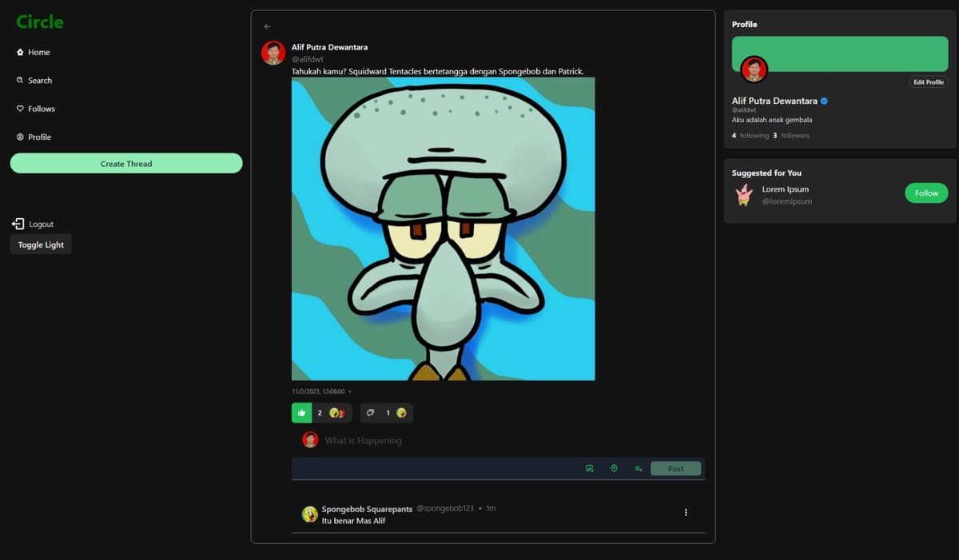This screenshot has width=959, height=560.
Task: Go back using the arrow above the thread
Action: 267,26
